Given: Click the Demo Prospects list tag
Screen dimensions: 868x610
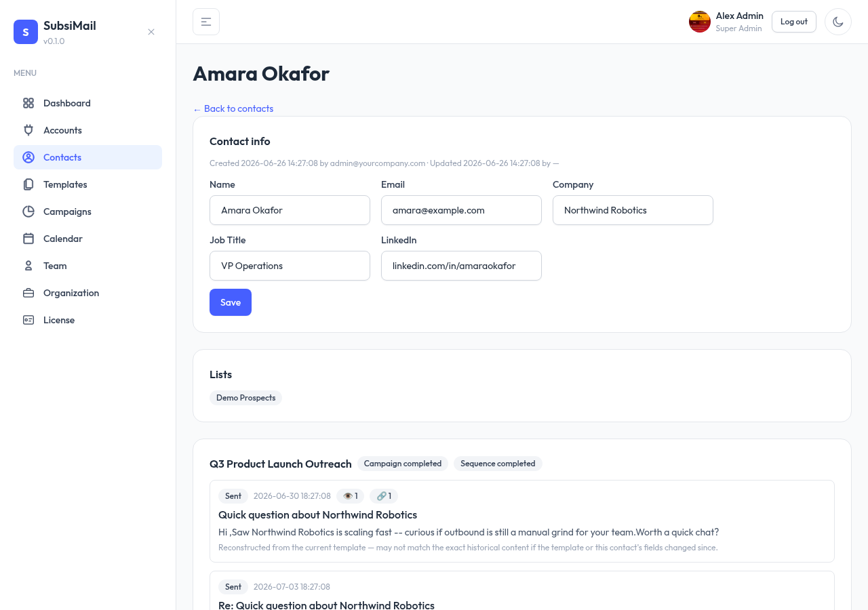Looking at the screenshot, I should tap(245, 398).
